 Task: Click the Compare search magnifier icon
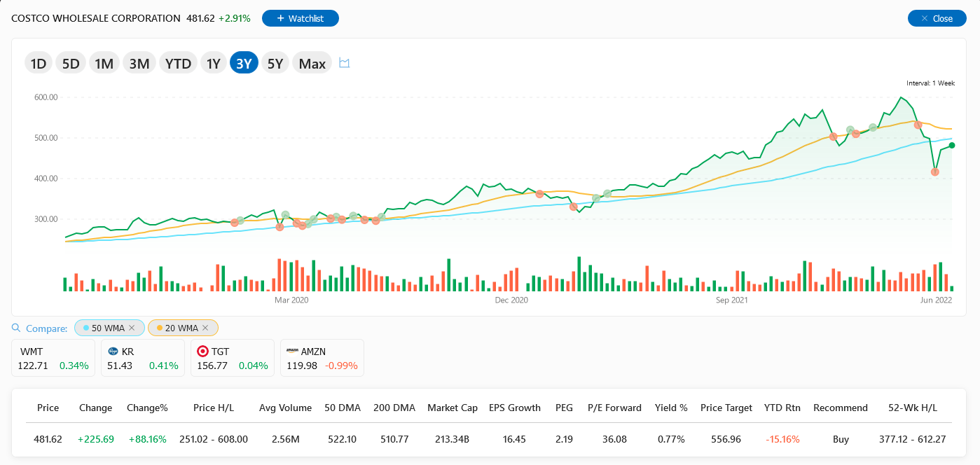coord(15,328)
